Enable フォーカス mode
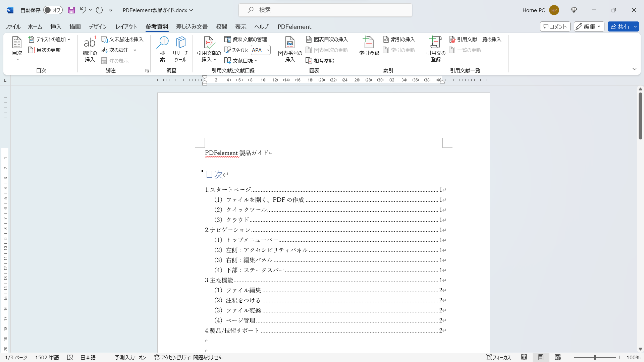Image resolution: width=644 pixels, height=362 pixels. (x=498, y=358)
